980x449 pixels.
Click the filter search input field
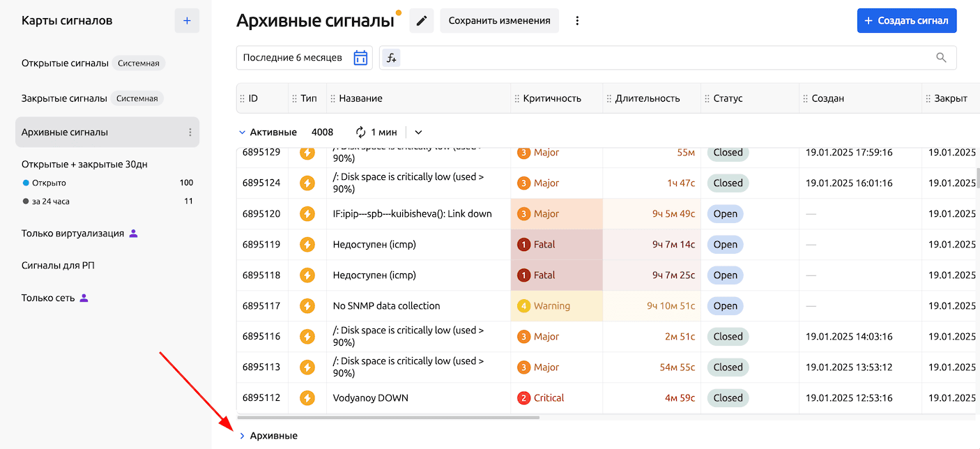(x=662, y=58)
